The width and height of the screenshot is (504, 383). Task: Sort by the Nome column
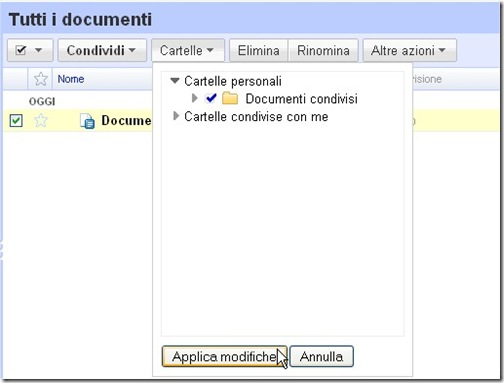[x=71, y=79]
